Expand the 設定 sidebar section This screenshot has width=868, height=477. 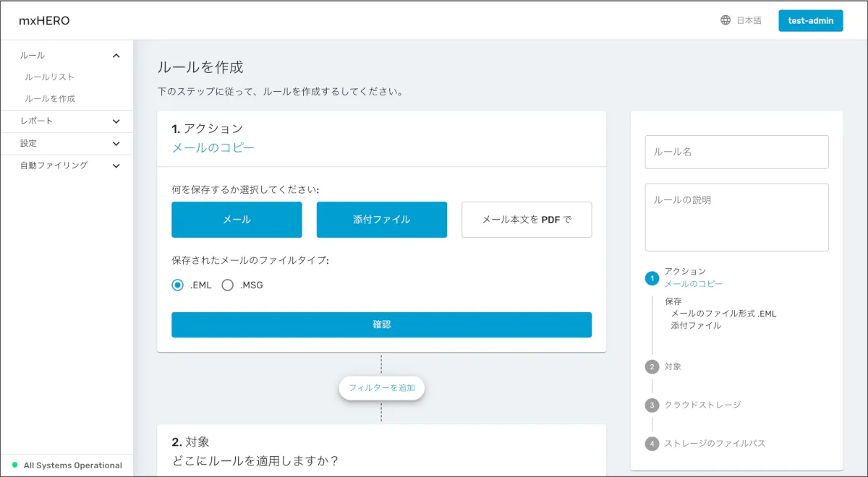pos(116,144)
